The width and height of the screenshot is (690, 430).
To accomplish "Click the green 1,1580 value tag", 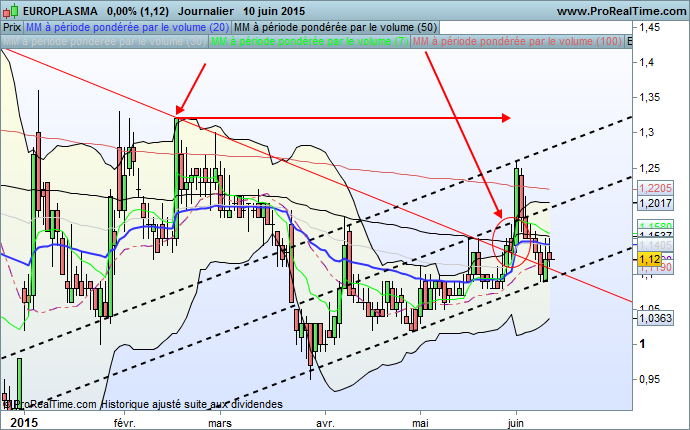I will coord(655,225).
